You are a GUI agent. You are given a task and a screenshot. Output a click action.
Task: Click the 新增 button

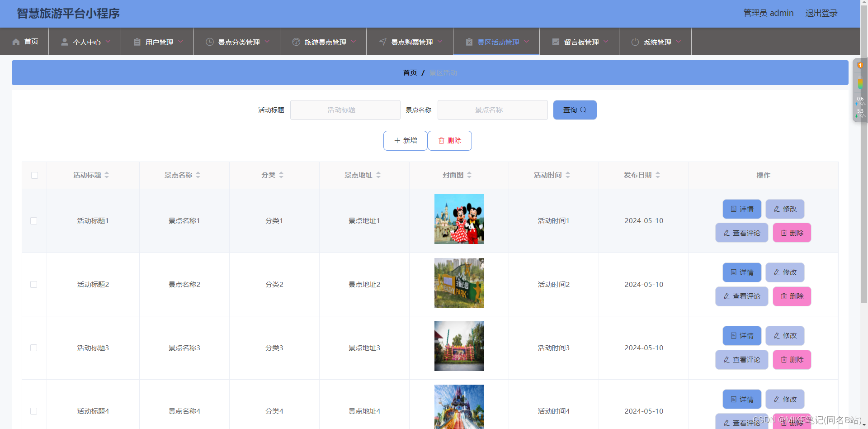pyautogui.click(x=406, y=141)
